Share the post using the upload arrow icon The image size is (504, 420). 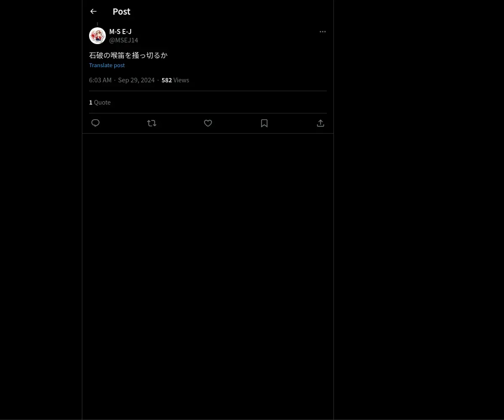(x=320, y=123)
